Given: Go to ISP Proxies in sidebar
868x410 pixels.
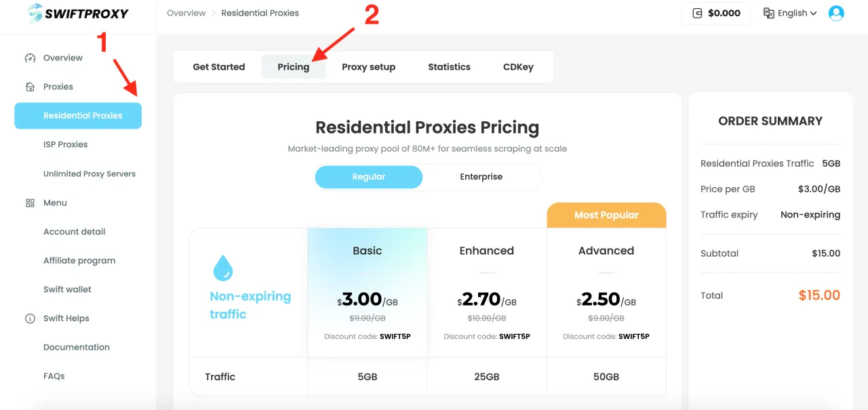Looking at the screenshot, I should coord(66,144).
